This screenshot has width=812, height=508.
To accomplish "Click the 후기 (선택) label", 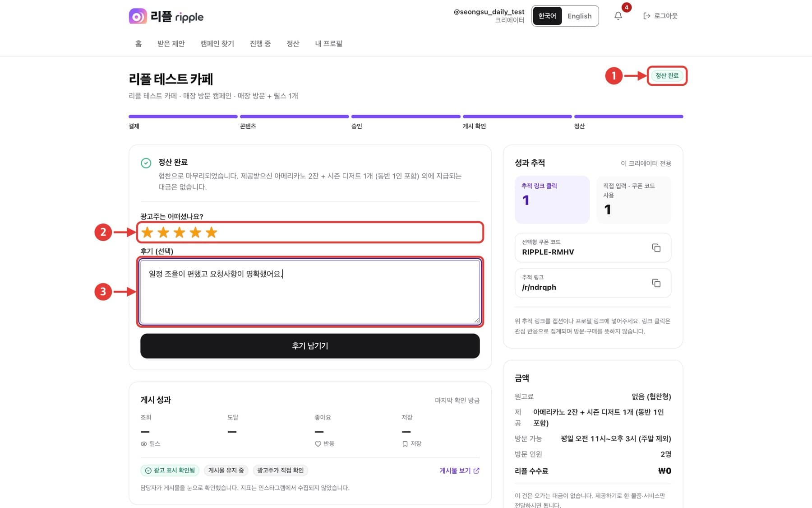I will (157, 252).
